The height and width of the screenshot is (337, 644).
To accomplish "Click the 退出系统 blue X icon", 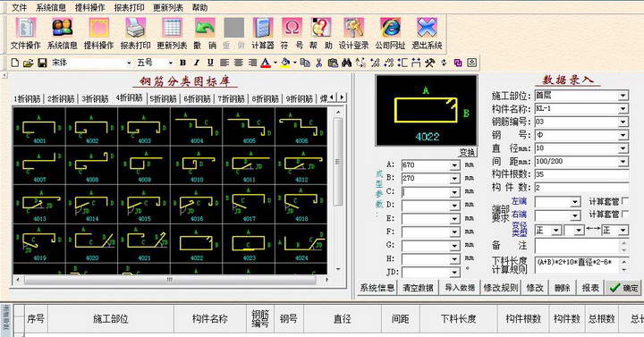I will pos(428,29).
